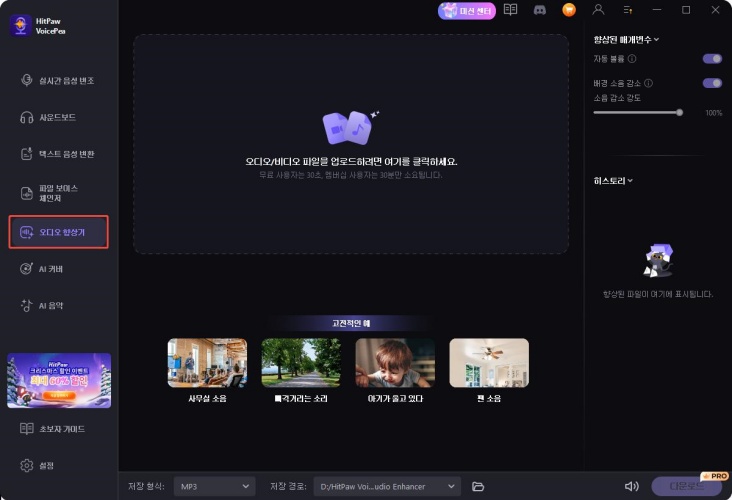Click the speaker volume icon
This screenshot has height=500, width=732.
pyautogui.click(x=631, y=486)
